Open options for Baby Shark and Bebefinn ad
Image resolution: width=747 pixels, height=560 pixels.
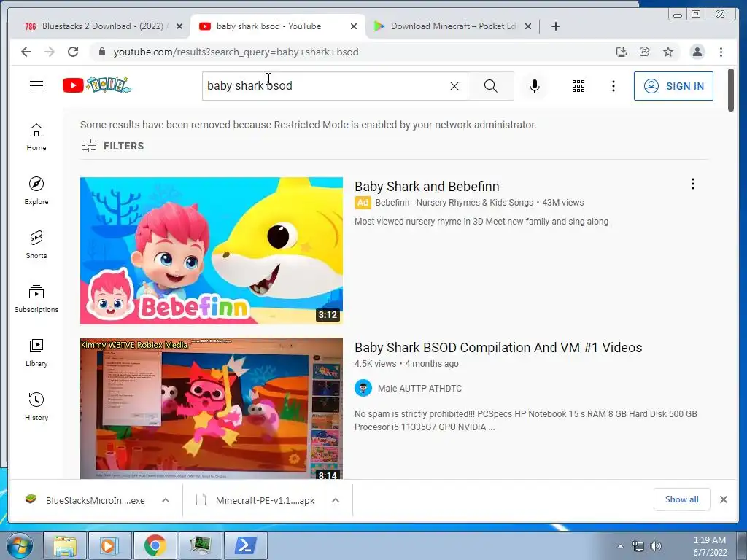tap(693, 184)
